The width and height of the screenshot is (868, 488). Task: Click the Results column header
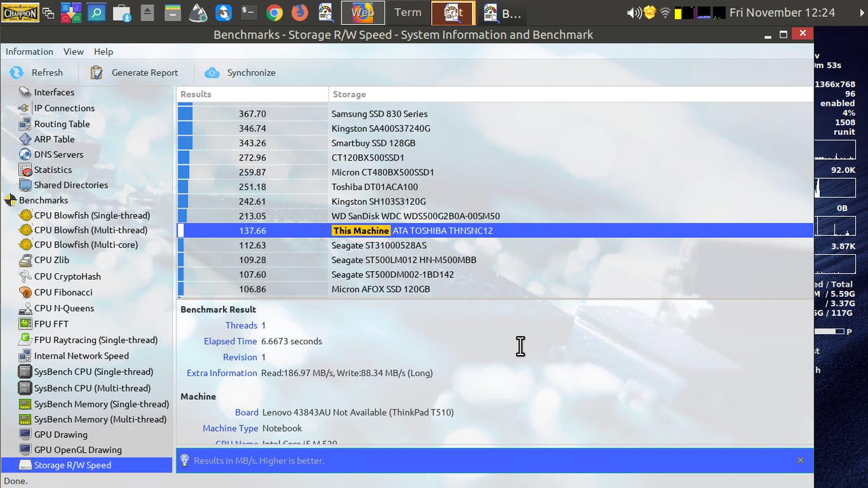tap(252, 94)
